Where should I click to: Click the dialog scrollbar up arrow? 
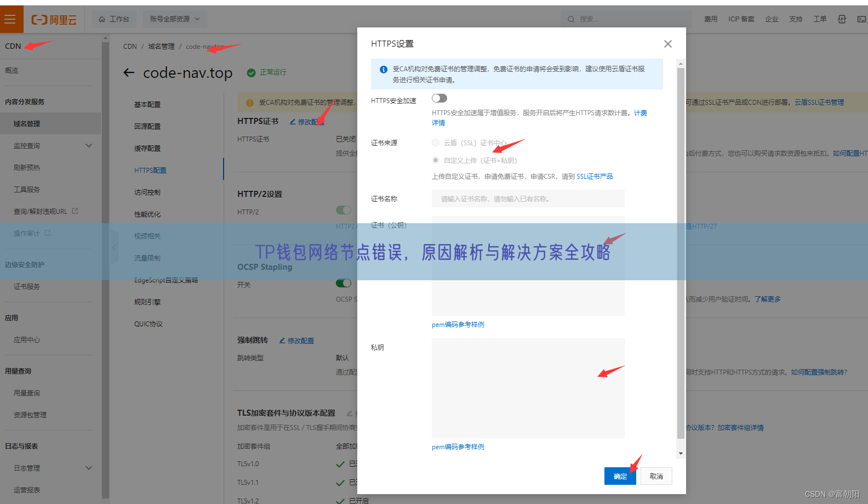tap(681, 64)
